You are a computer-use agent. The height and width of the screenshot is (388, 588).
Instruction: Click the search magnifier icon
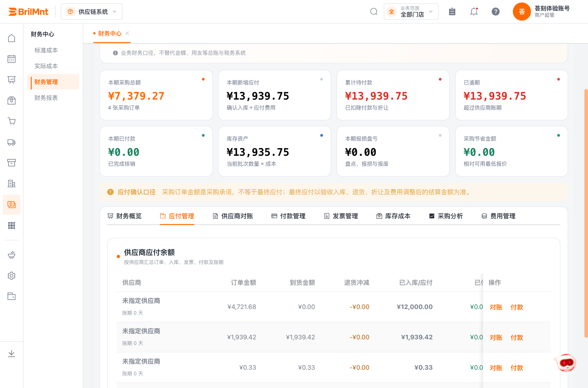pyautogui.click(x=374, y=12)
